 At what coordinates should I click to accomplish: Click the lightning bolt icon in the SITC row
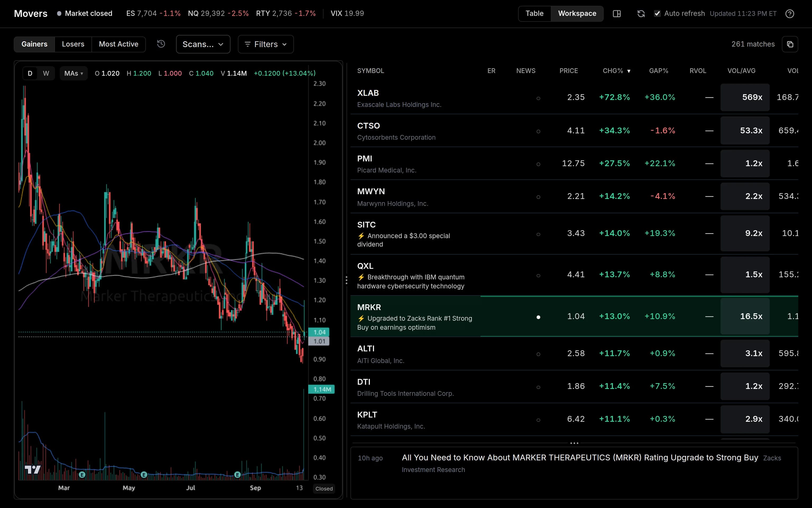point(361,236)
